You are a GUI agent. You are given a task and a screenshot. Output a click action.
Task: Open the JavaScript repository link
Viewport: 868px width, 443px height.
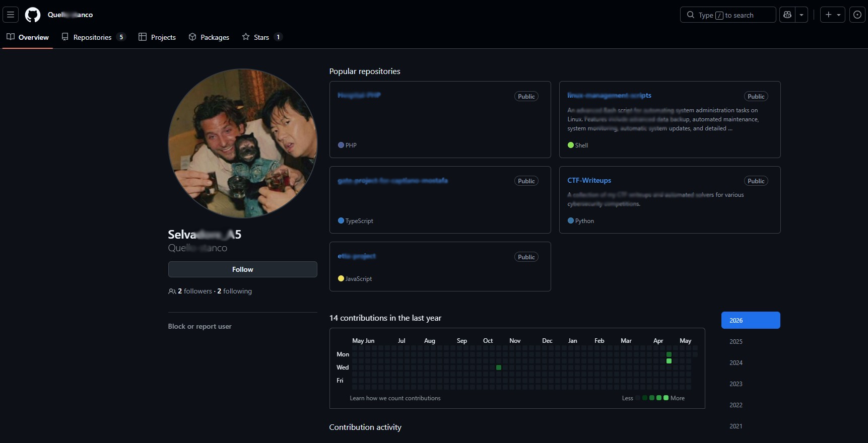click(x=357, y=256)
